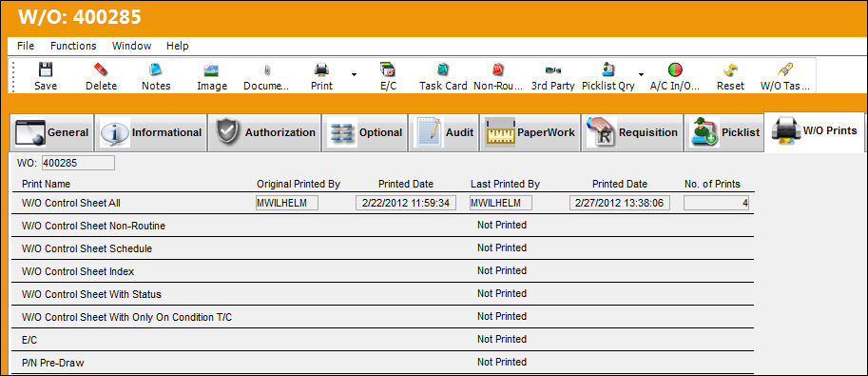Open the Picklist Qry icon

tap(608, 69)
